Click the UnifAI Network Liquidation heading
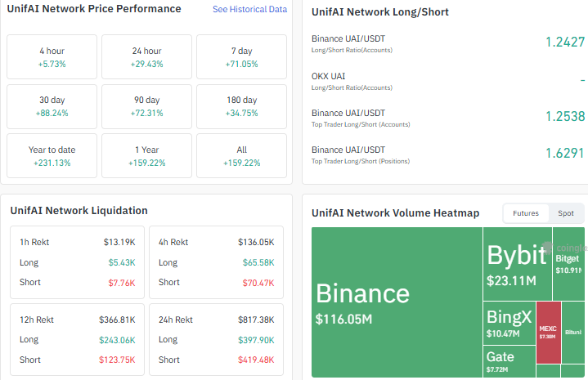588x380 pixels. [x=79, y=211]
